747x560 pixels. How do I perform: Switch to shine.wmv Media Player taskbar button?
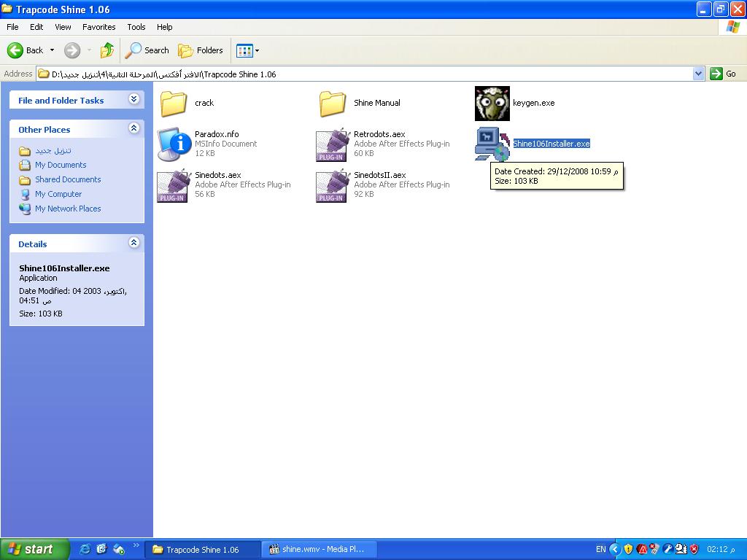320,550
